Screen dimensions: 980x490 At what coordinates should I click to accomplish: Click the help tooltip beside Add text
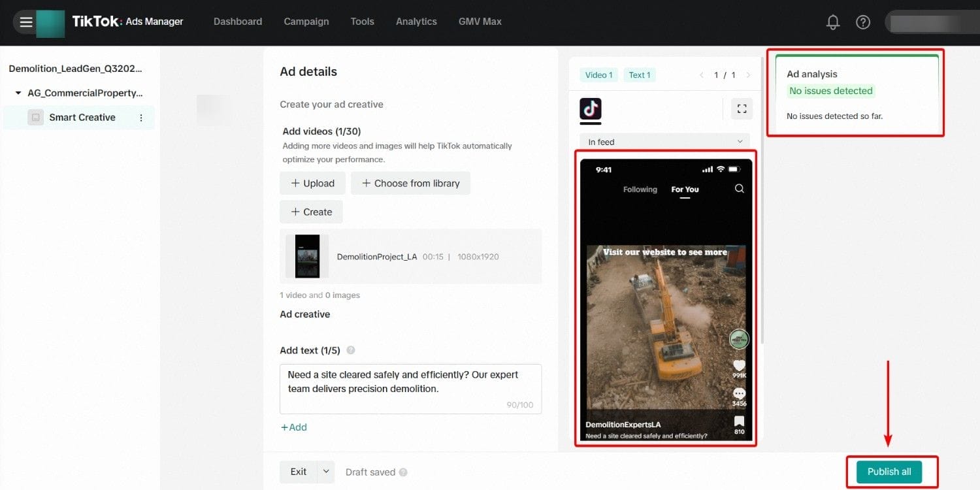[x=351, y=350]
